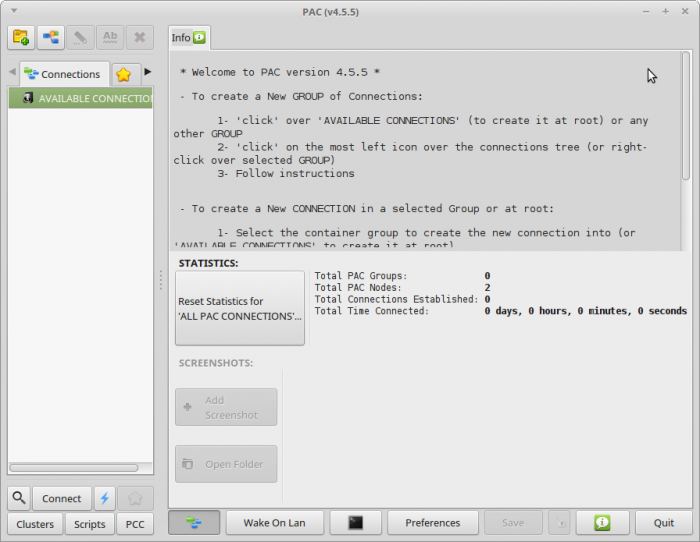Open Preferences
Screen dimensions: 700x542
point(433,523)
